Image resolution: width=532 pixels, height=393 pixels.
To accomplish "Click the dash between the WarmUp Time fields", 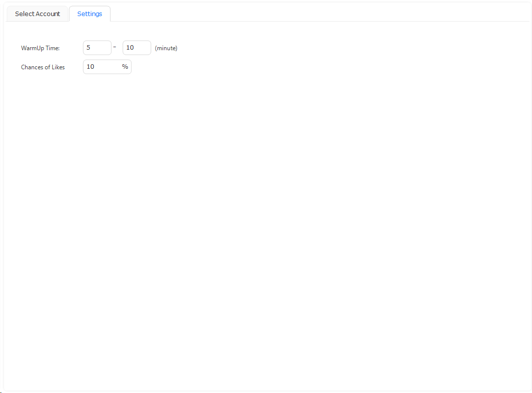I will point(115,47).
